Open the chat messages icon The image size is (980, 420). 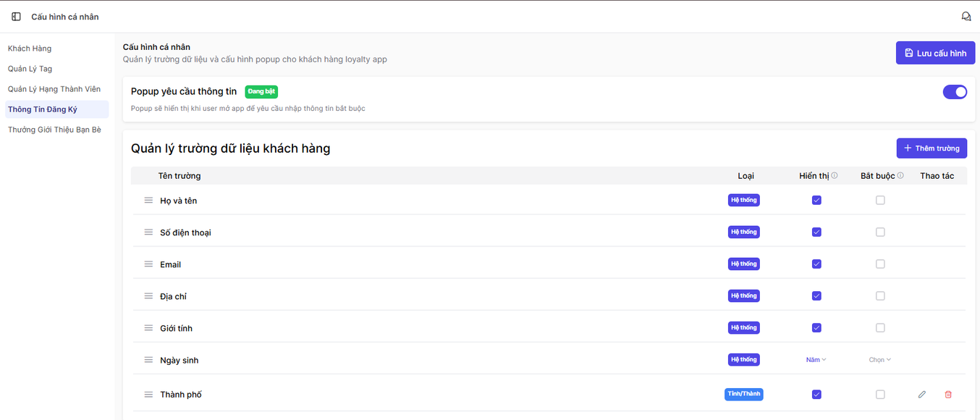(x=966, y=17)
